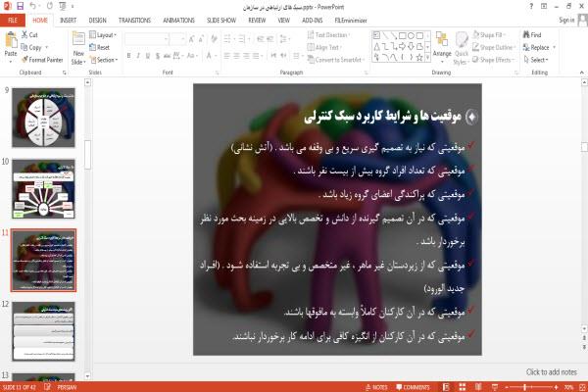Toggle the Comments pane in status bar
The width and height of the screenshot is (588, 392).
[413, 387]
